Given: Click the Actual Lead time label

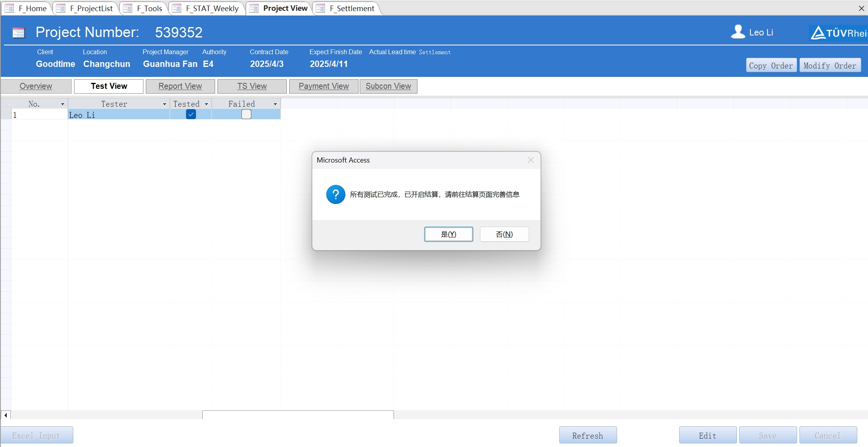Looking at the screenshot, I should point(392,52).
